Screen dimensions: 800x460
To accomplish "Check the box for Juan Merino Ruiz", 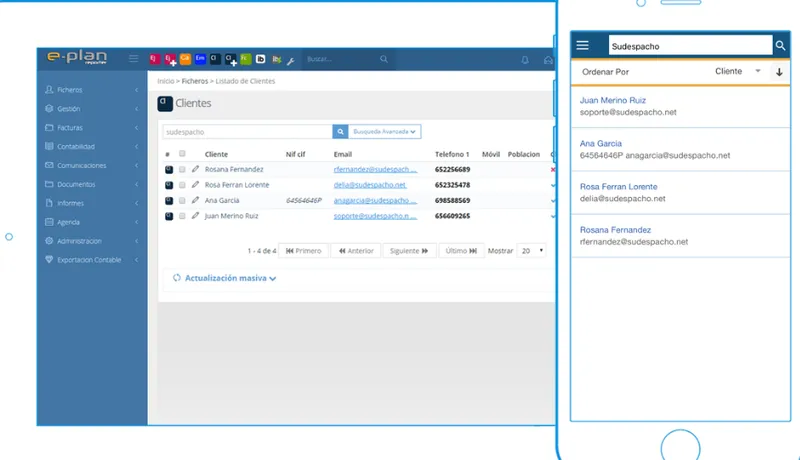I will click(182, 216).
